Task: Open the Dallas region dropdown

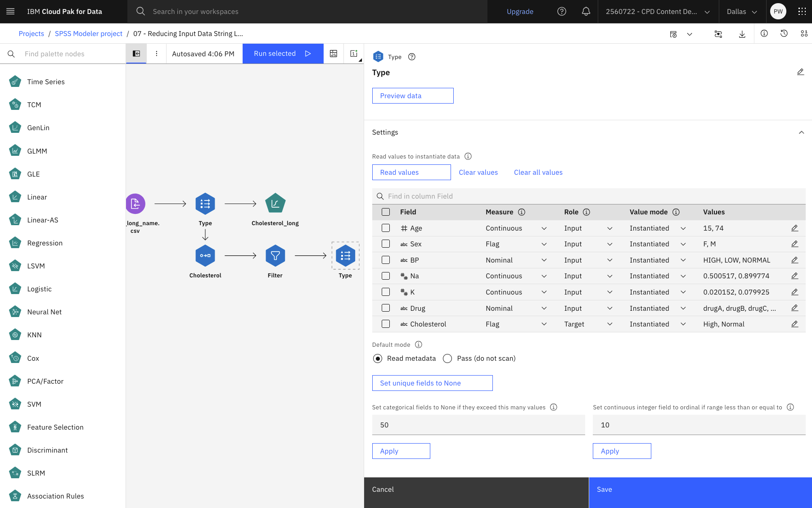Action: point(742,12)
